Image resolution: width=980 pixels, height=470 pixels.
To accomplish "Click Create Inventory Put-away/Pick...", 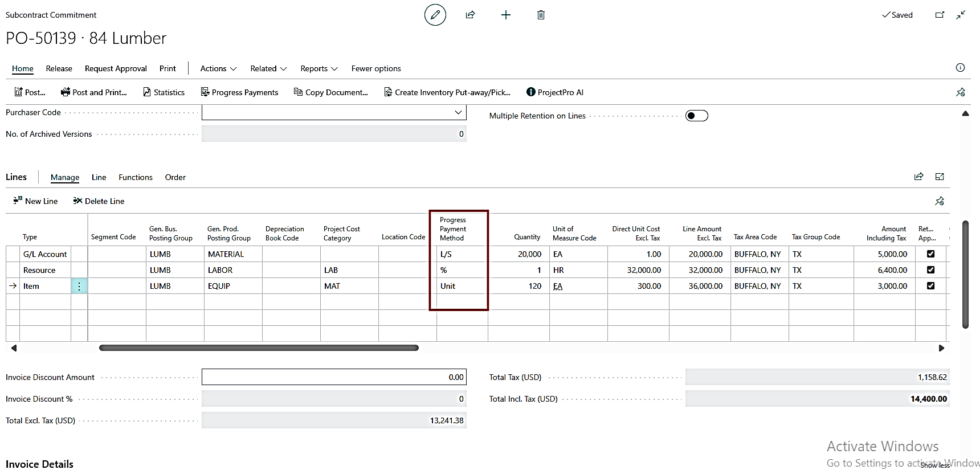I will [447, 92].
